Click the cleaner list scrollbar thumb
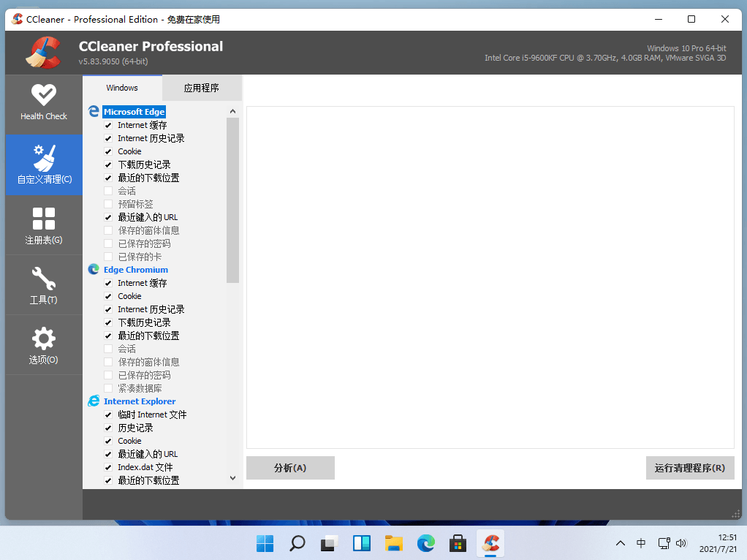747x560 pixels. [x=232, y=200]
